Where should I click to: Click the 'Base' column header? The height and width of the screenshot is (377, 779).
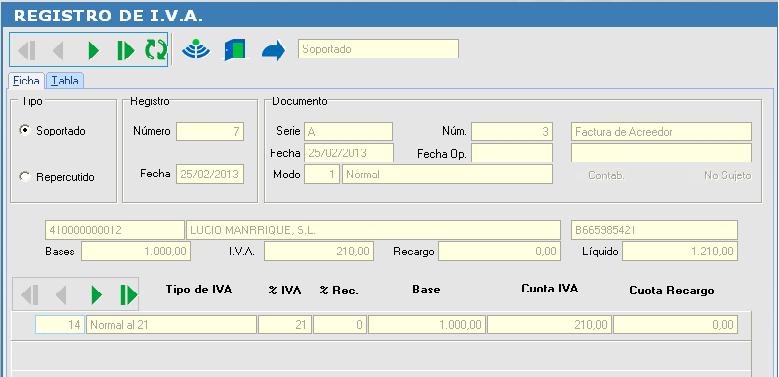coord(426,289)
